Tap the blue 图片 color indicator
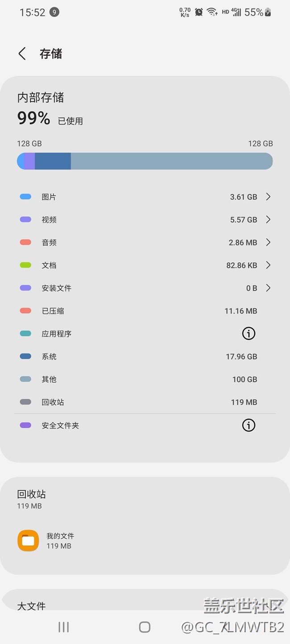 (x=25, y=197)
